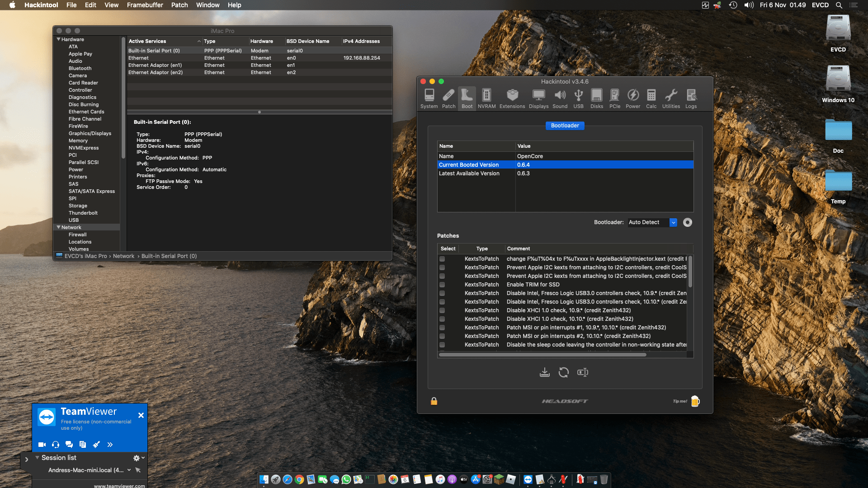Click the headset audio icon in TeamViewer
Viewport: 868px width, 488px height.
pyautogui.click(x=56, y=445)
